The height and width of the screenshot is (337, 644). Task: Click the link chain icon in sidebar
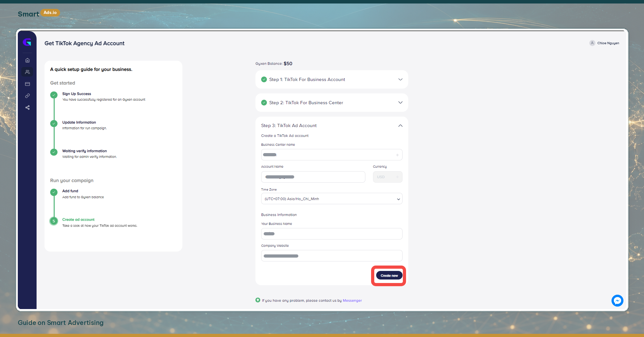click(28, 96)
